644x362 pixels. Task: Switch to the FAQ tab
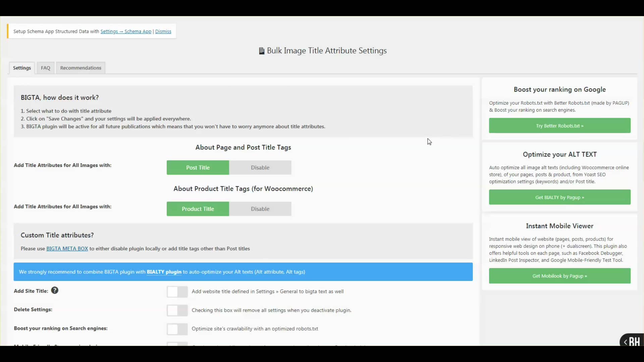point(45,68)
